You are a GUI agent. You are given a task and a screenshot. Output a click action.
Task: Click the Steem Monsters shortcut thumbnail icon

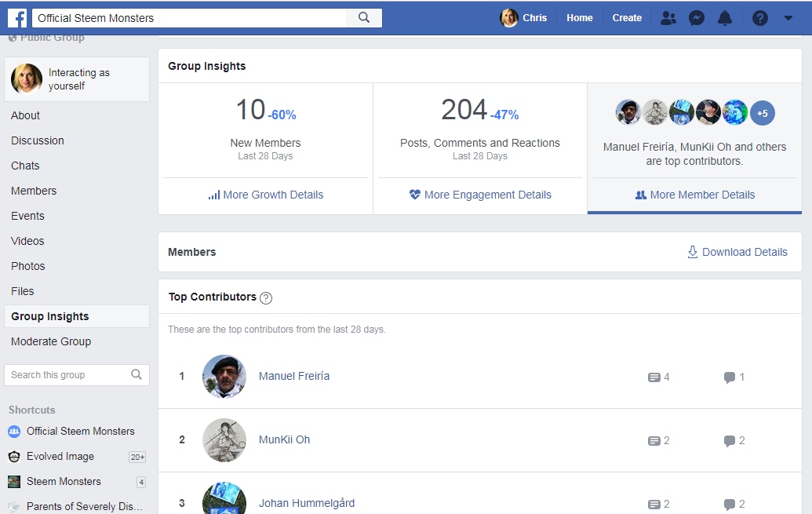click(14, 481)
